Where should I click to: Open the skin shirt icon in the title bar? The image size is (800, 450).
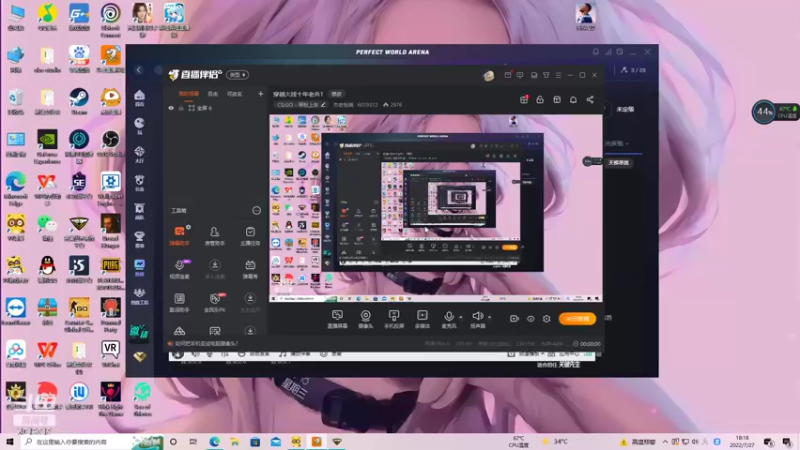click(546, 75)
